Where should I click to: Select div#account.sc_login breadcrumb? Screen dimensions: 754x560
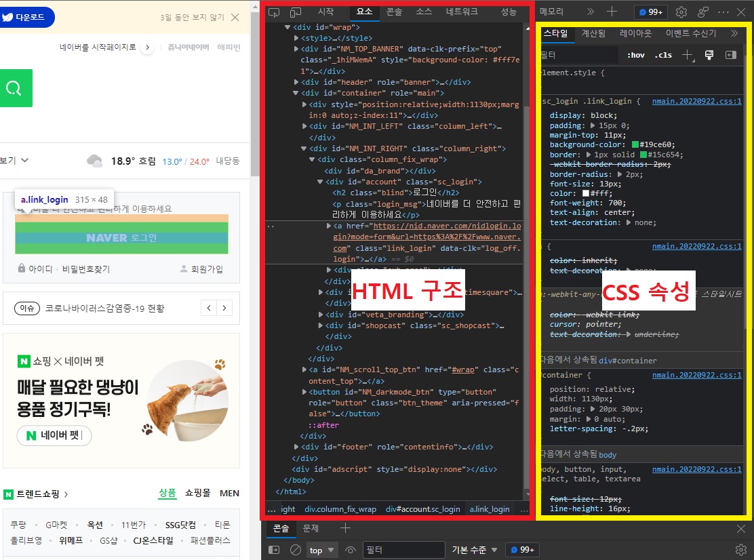tap(422, 509)
